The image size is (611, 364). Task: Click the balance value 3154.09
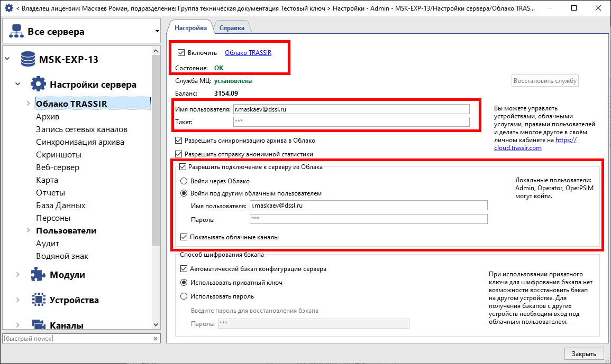coord(226,94)
